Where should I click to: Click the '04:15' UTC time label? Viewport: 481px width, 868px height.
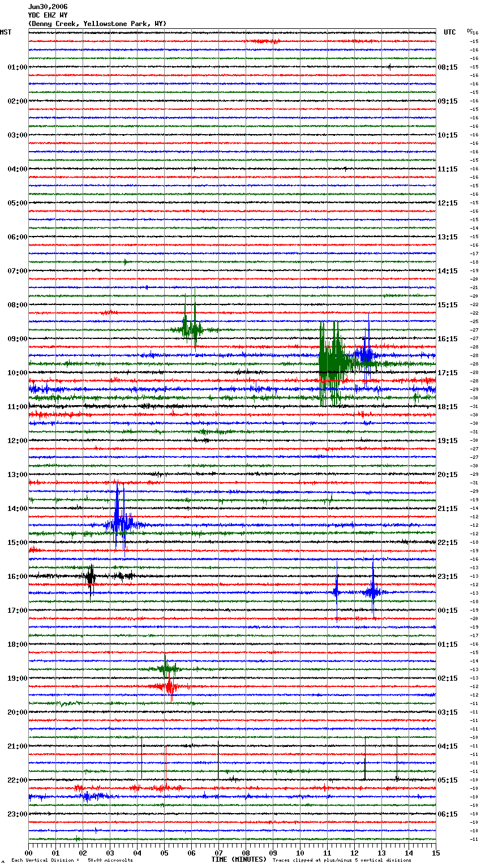(448, 746)
